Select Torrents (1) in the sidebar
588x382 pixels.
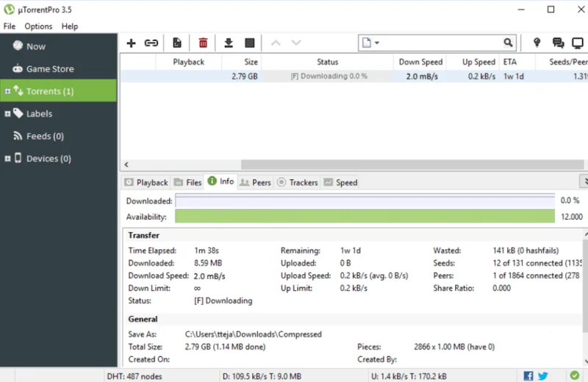tap(59, 90)
